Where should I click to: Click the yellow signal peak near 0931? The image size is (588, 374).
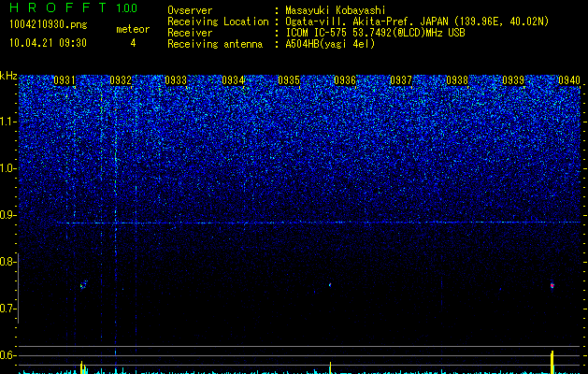tap(81, 367)
